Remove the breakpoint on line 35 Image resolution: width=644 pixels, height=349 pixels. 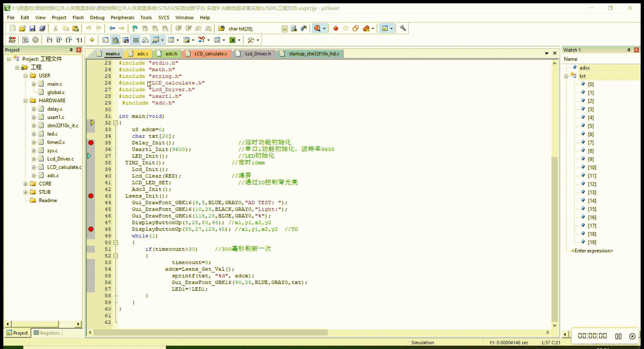click(x=91, y=143)
